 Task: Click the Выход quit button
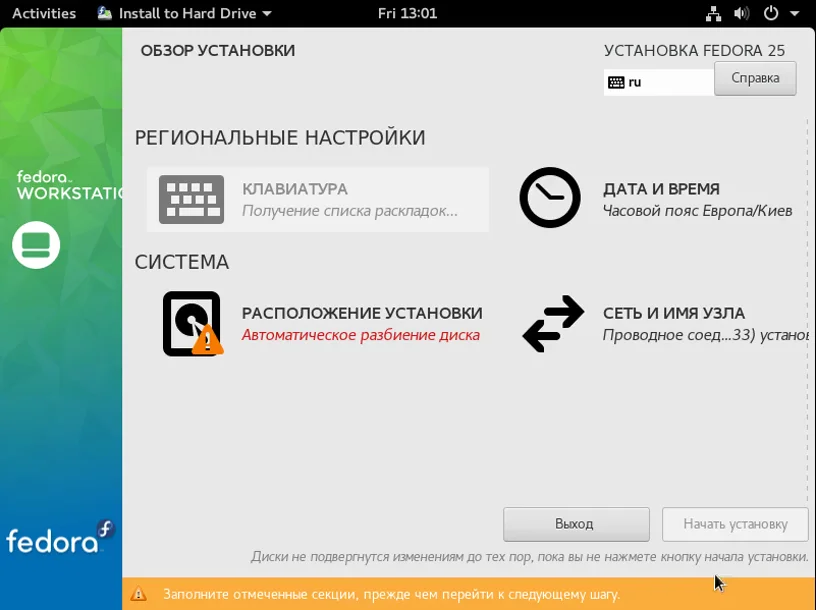576,524
